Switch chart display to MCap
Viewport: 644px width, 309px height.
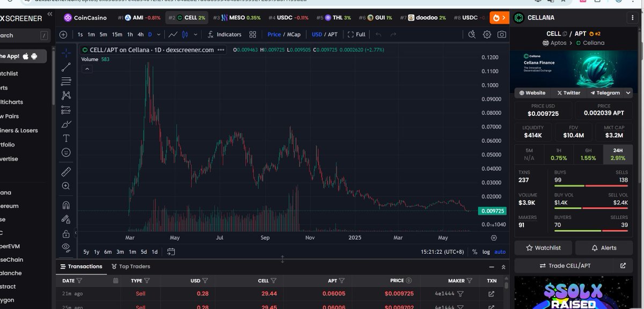click(294, 34)
